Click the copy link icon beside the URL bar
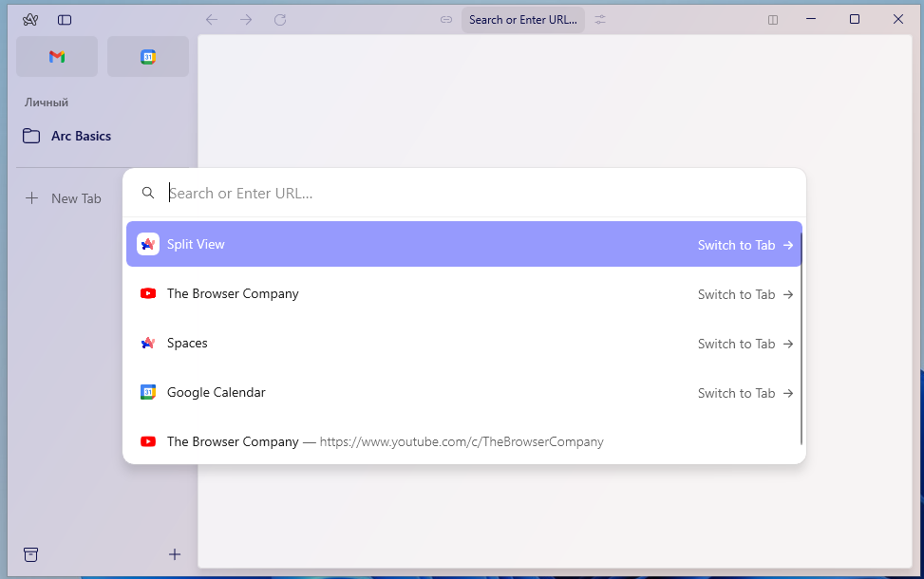 point(446,20)
